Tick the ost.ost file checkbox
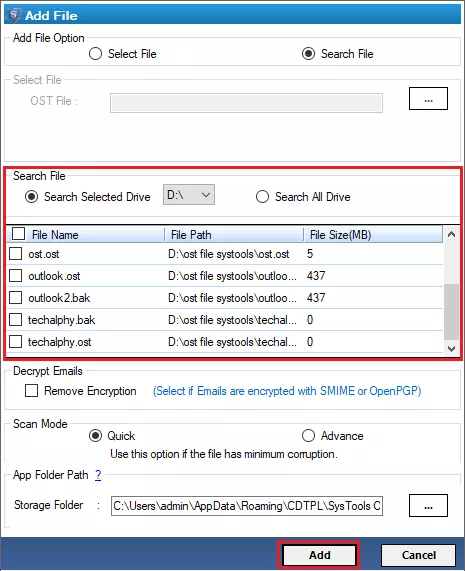The image size is (465, 571). tap(15, 253)
